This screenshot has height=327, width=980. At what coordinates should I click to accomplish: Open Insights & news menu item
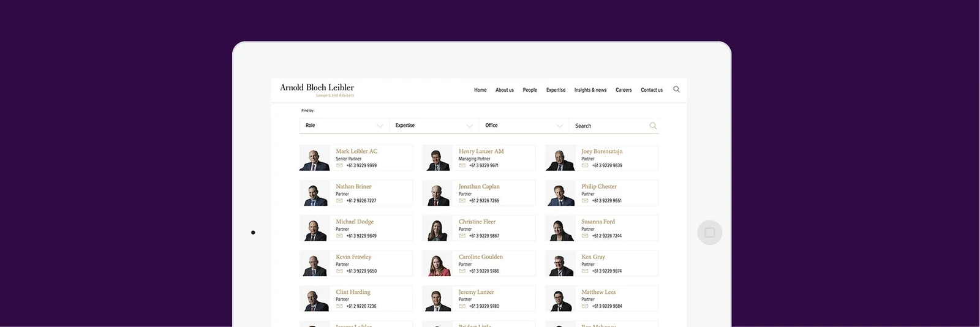point(590,90)
